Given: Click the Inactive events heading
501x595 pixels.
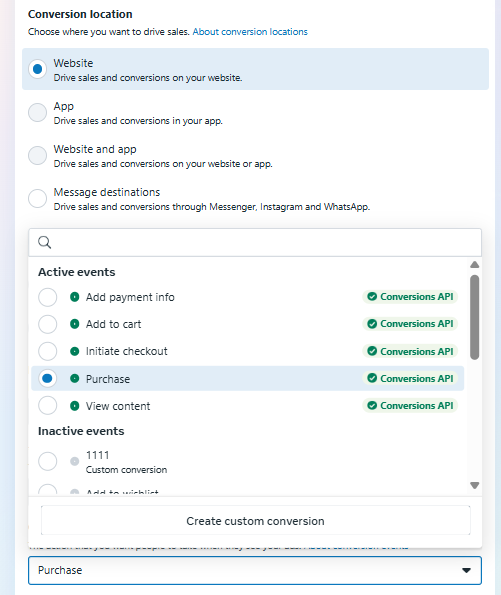Looking at the screenshot, I should (81, 431).
